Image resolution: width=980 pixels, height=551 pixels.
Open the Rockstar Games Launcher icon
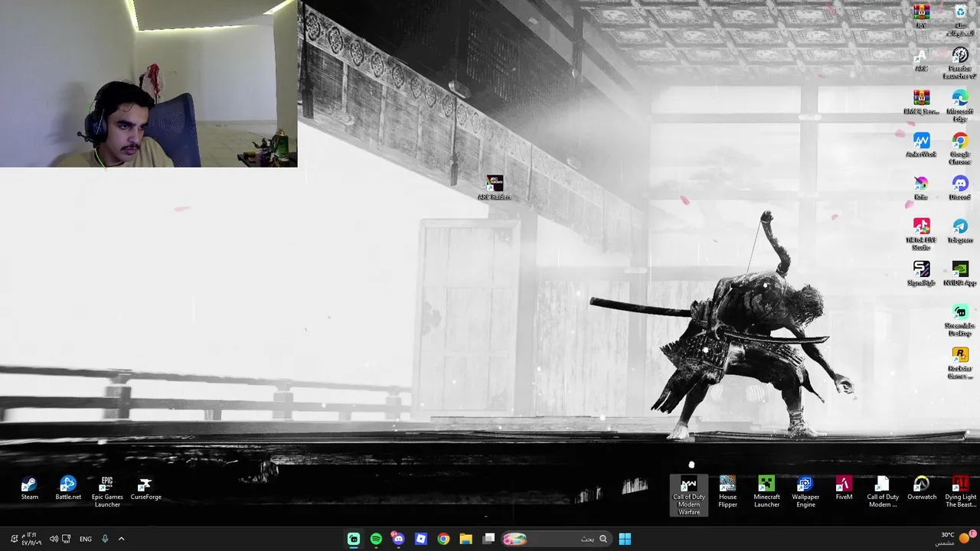click(x=960, y=363)
